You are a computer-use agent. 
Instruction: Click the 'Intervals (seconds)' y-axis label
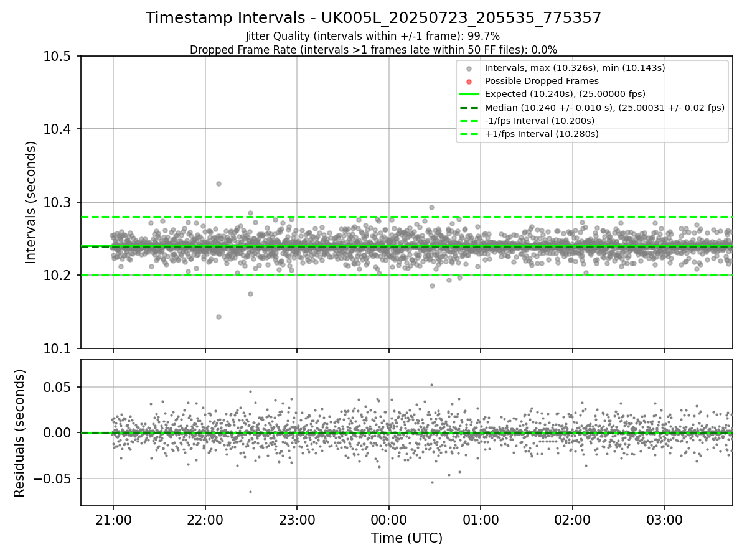click(31, 202)
